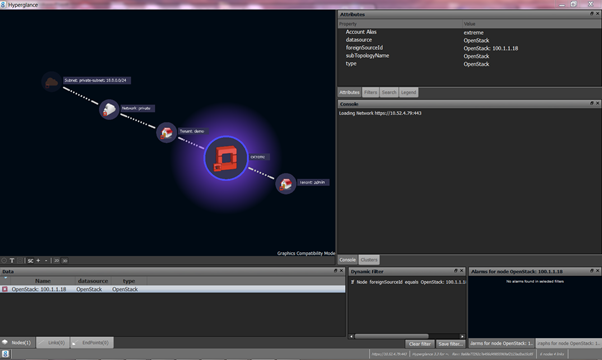Open the Attributes tab
602x360 pixels.
coord(349,92)
